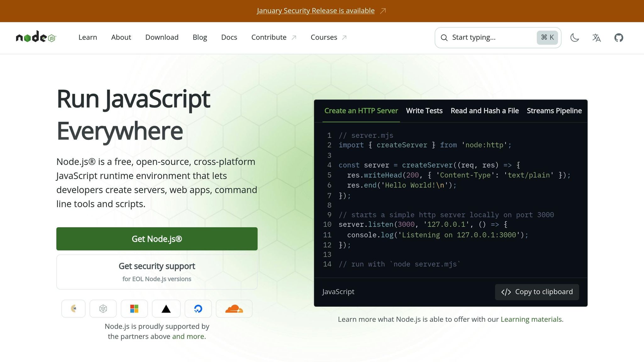This screenshot has width=644, height=362.
Task: Click Get security support for EOL versions
Action: (157, 271)
